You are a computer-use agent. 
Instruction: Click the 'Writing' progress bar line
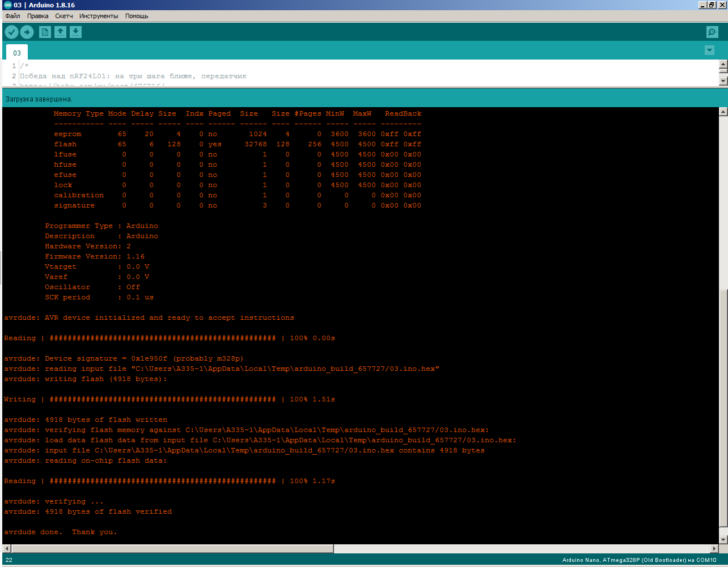click(x=170, y=399)
